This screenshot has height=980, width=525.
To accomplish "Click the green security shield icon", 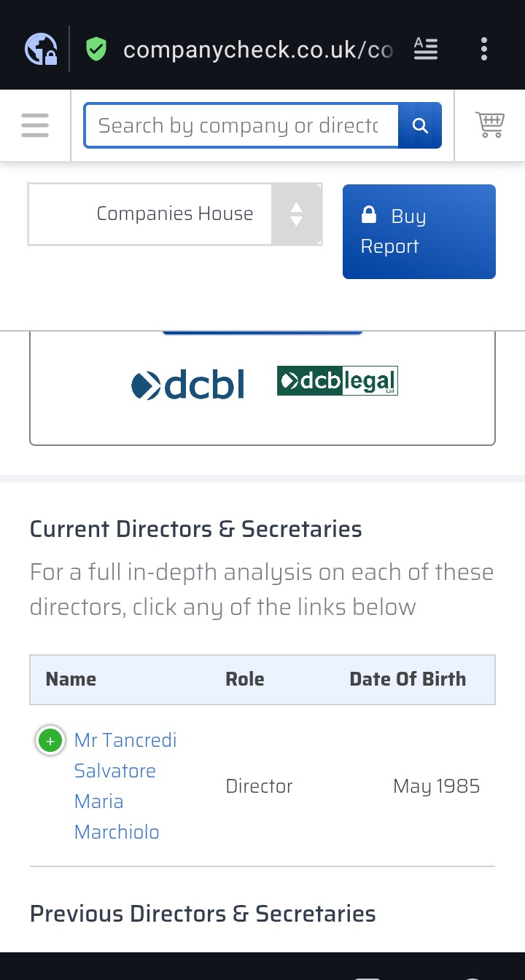I will point(96,50).
